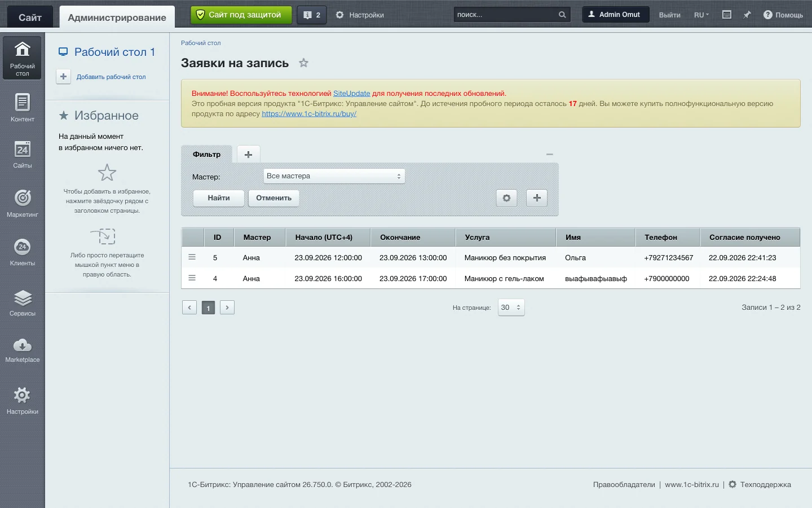812x508 pixels.
Task: Collapse the filter panel with minus icon
Action: 550,154
